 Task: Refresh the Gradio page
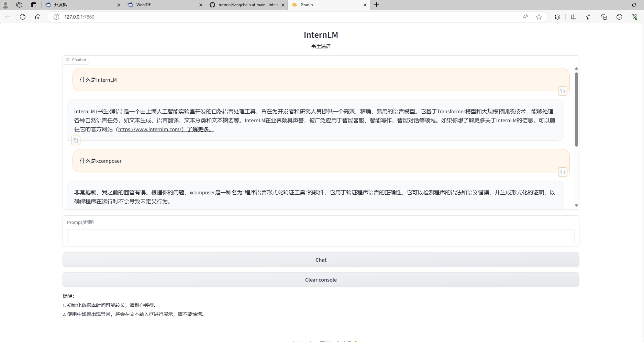coord(23,17)
